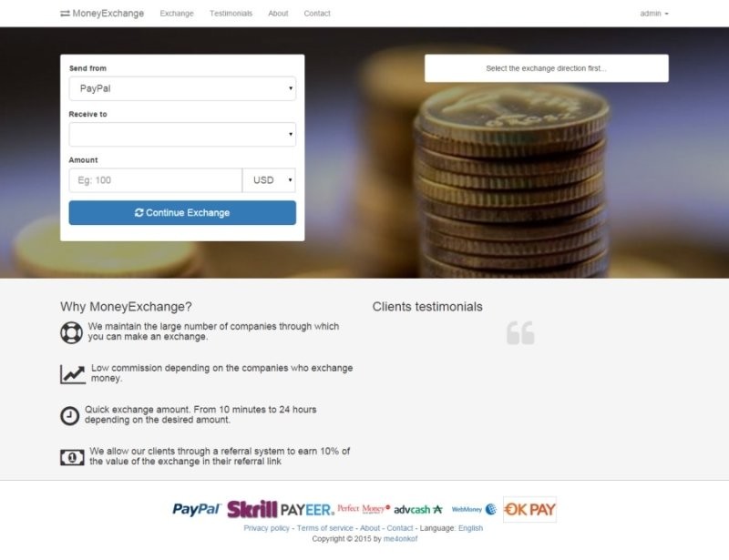Click the lifebuoy icon under Why MoneyExchange

[x=71, y=332]
